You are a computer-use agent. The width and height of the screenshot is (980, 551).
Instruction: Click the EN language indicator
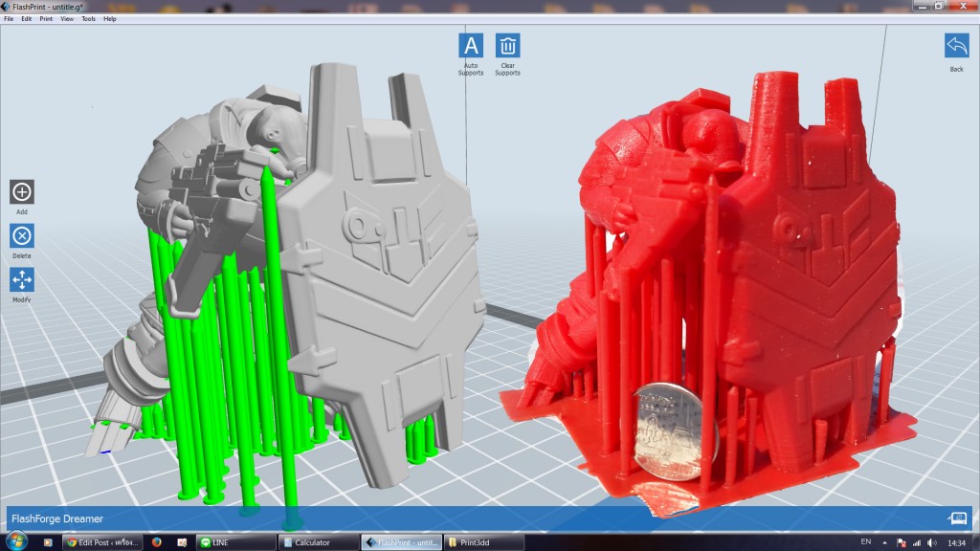point(865,541)
